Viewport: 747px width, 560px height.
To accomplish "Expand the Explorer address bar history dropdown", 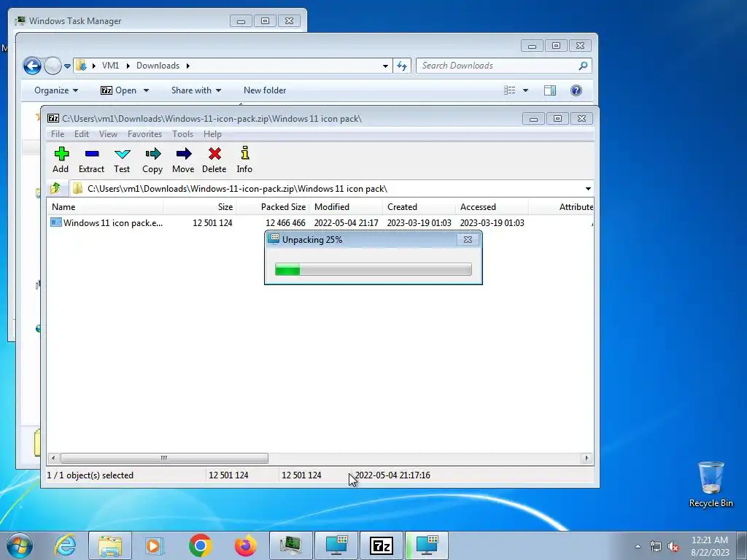I will [385, 66].
